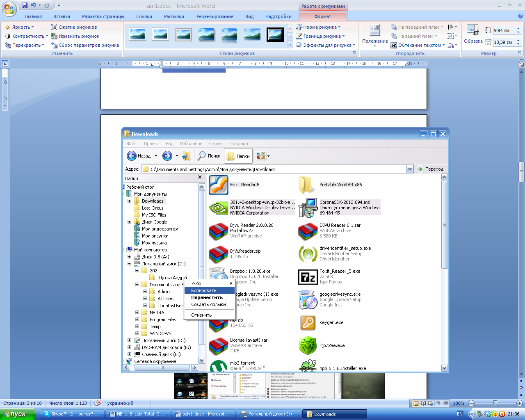Open the Customize Quick Access Toolbar arrow

pos(59,5)
